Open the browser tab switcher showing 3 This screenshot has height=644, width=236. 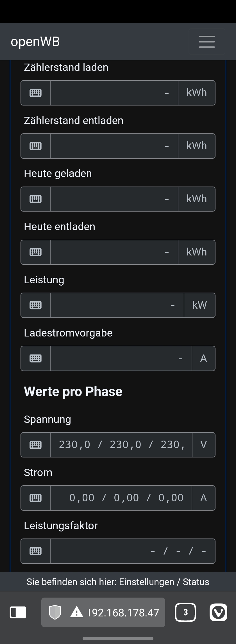185,612
